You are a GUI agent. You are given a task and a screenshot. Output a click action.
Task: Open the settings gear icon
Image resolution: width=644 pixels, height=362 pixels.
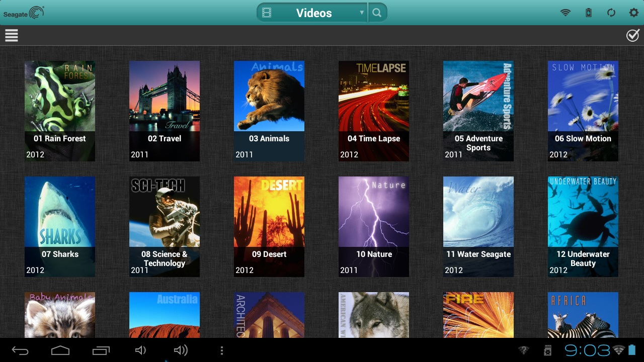coord(633,13)
